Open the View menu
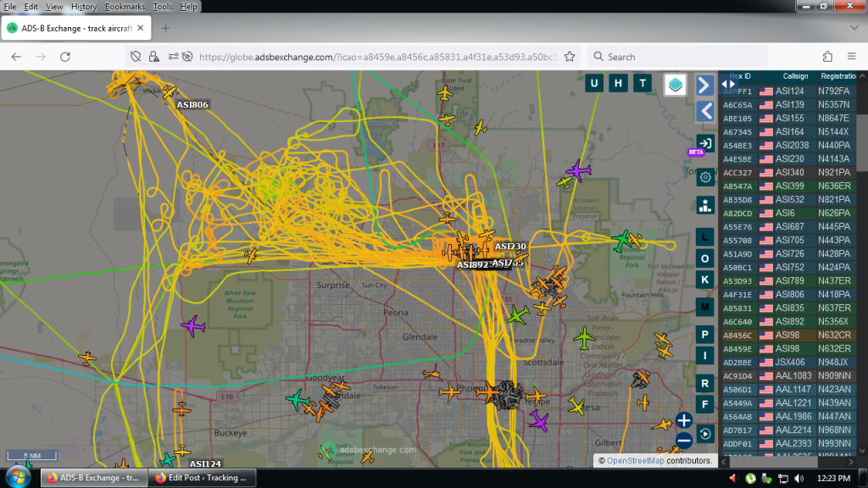This screenshot has height=488, width=868. point(54,7)
